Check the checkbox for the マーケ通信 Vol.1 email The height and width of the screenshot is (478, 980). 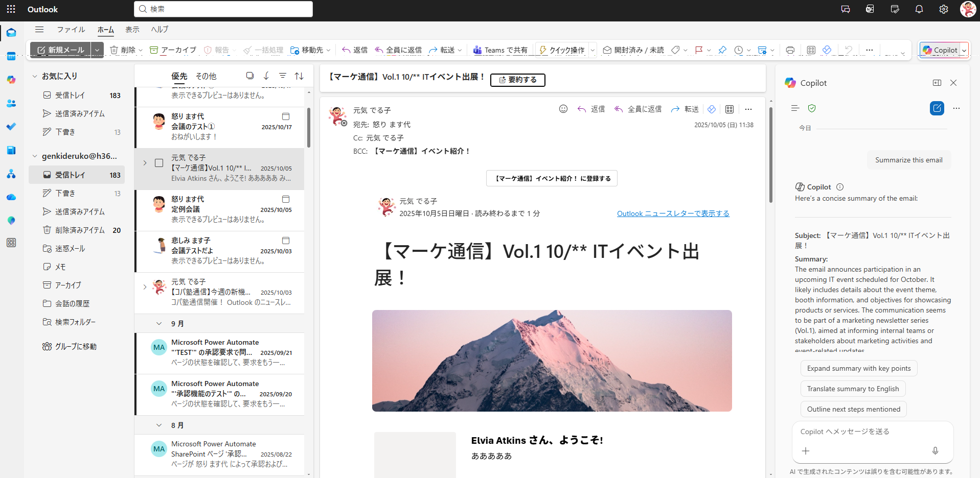coord(159,163)
